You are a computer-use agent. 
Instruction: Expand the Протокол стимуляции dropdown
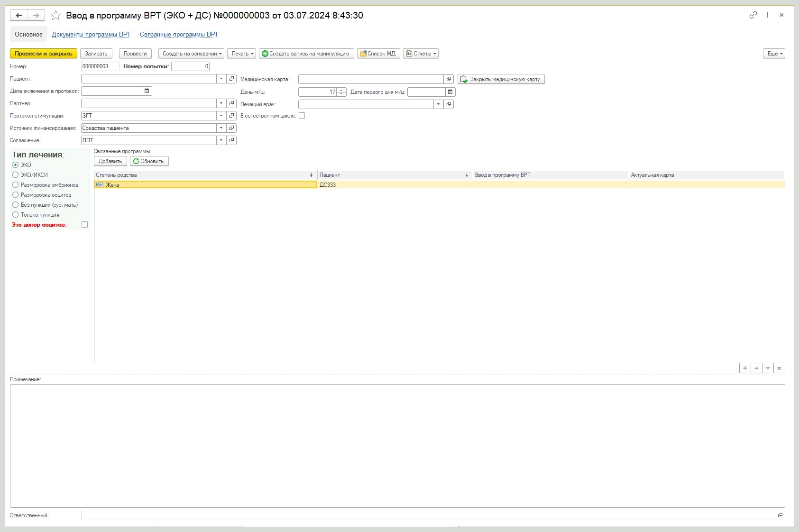coord(221,116)
